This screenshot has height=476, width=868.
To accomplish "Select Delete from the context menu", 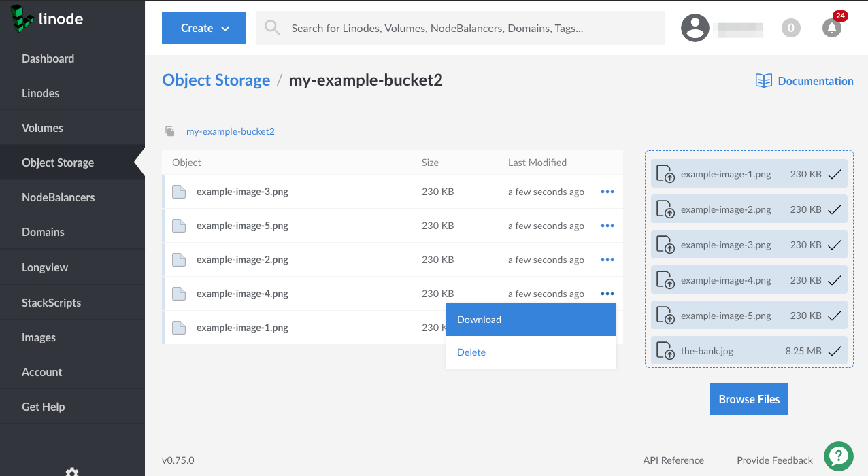I will pos(472,352).
